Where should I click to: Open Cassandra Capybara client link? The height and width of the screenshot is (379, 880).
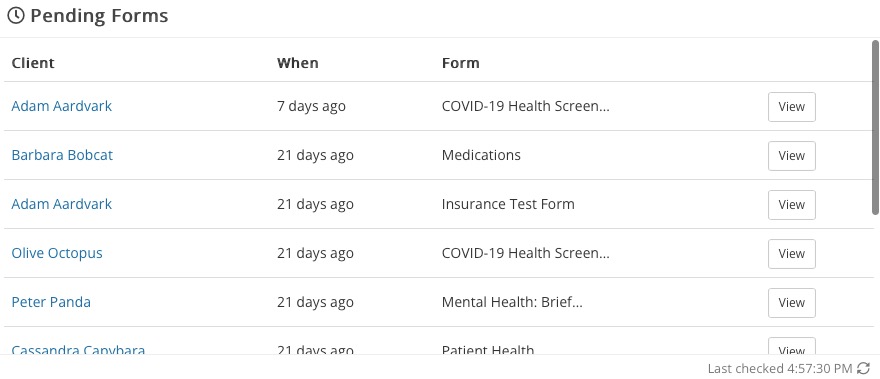click(79, 350)
